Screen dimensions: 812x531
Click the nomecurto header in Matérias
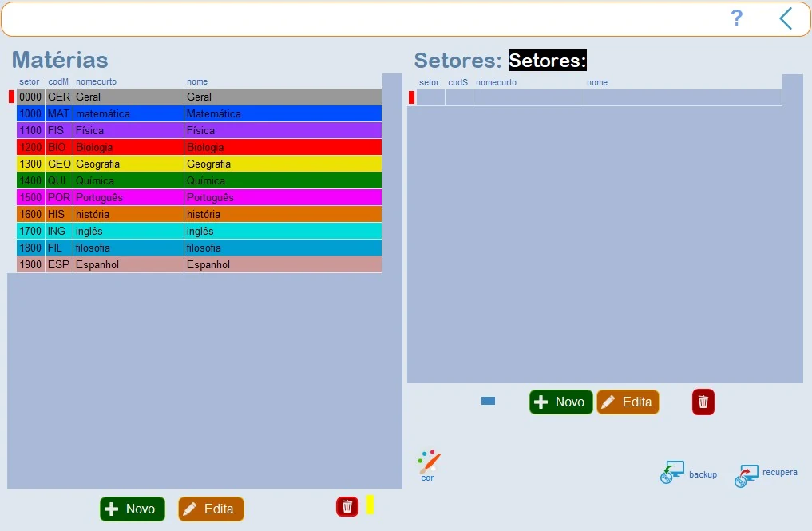click(97, 82)
